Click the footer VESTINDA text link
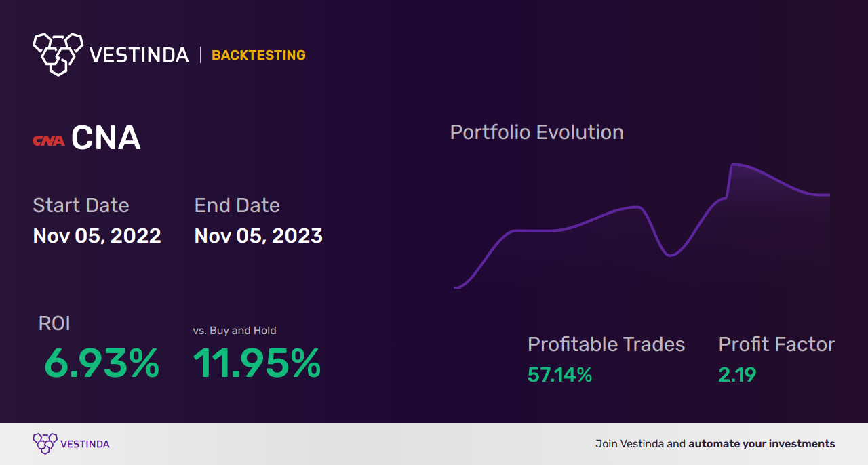The image size is (868, 465). 85,444
